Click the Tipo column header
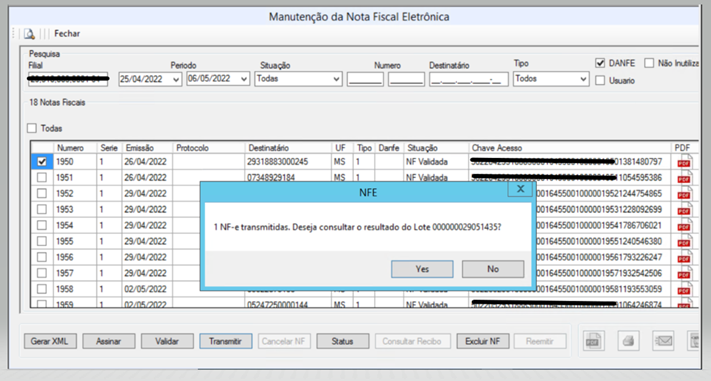711x381 pixels. pyautogui.click(x=364, y=148)
